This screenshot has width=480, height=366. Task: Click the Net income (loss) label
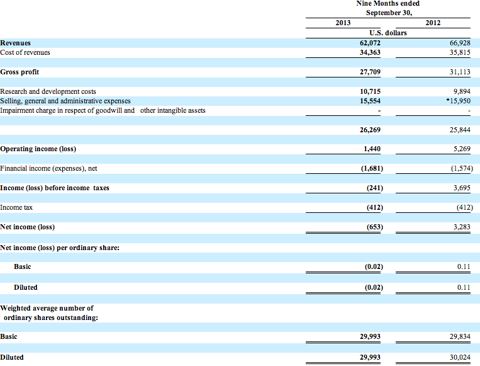(x=27, y=227)
